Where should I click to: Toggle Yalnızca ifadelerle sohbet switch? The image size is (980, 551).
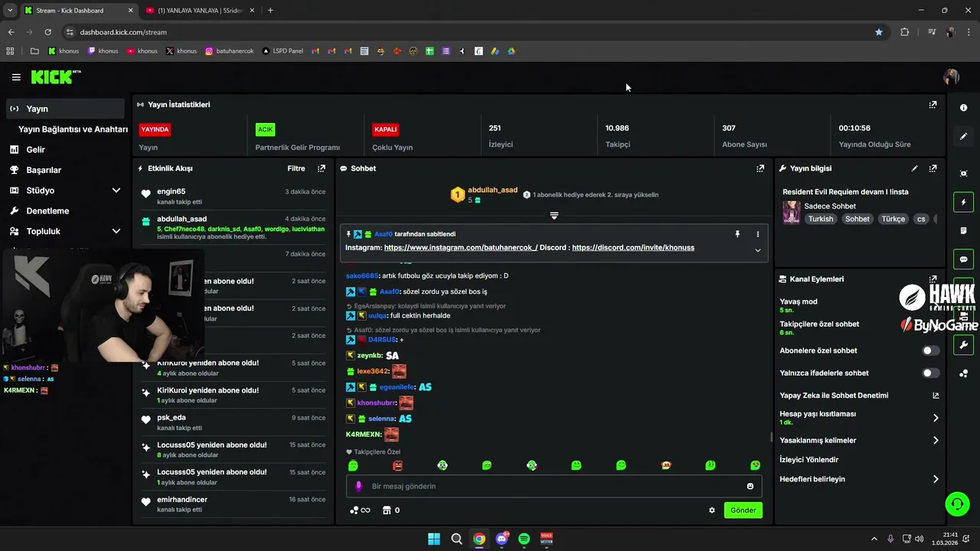click(x=930, y=373)
